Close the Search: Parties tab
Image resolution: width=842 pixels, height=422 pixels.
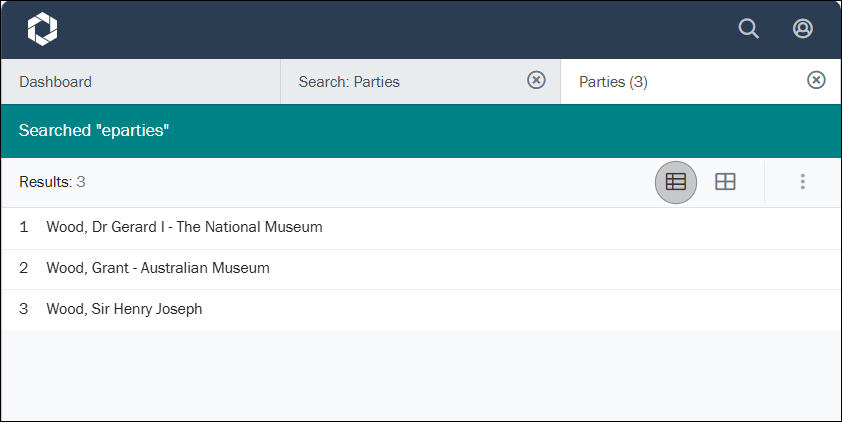[x=536, y=81]
